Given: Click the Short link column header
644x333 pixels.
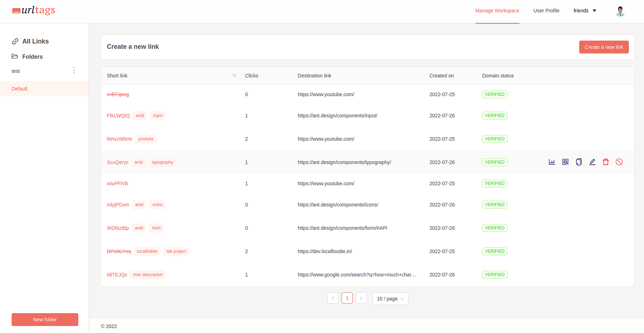Looking at the screenshot, I should click(x=117, y=76).
